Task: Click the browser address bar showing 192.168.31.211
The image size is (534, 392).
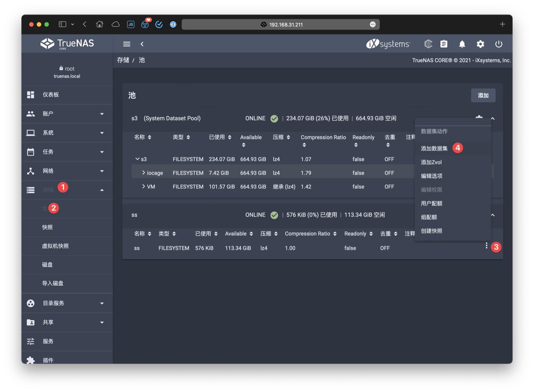Action: tap(281, 24)
